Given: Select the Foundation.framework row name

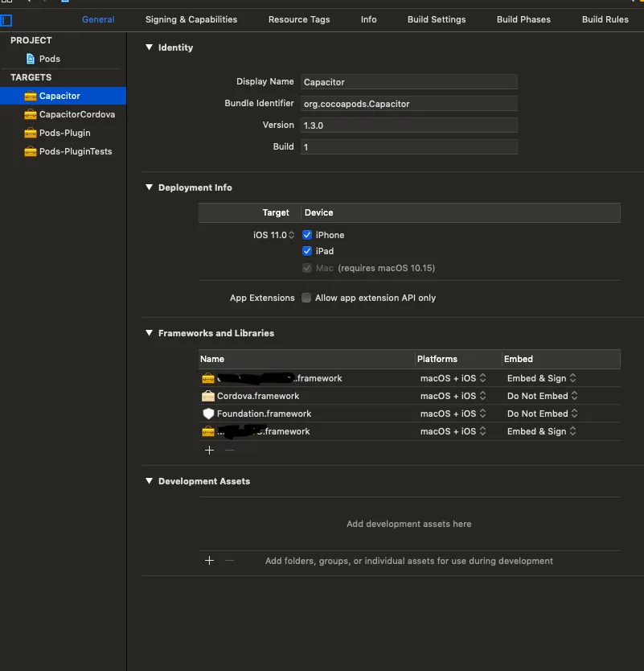Looking at the screenshot, I should [x=264, y=414].
